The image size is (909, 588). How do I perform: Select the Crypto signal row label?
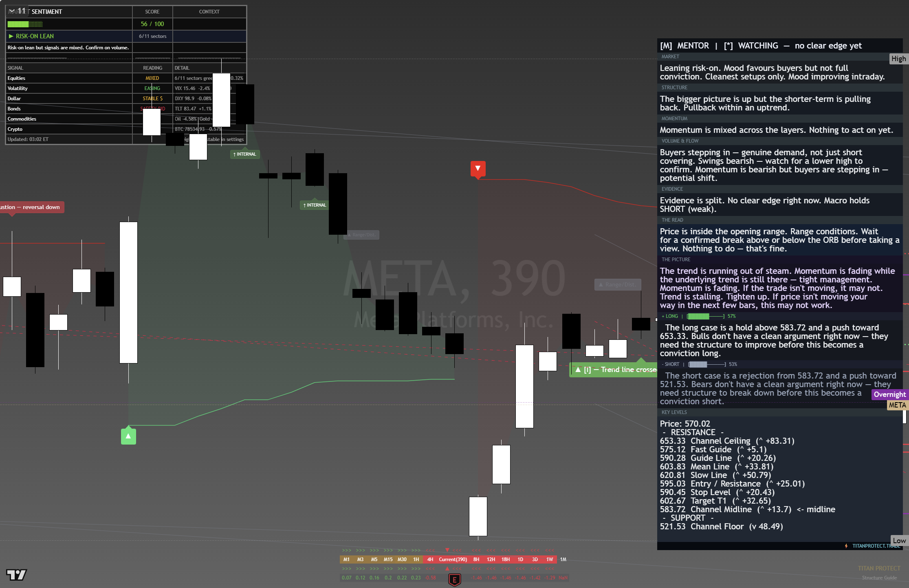point(15,129)
